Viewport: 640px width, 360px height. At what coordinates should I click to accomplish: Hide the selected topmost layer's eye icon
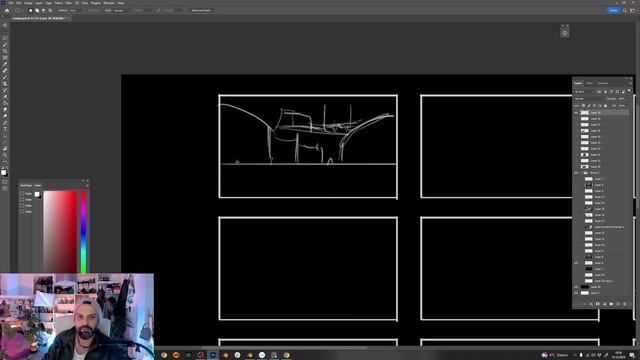pos(576,113)
